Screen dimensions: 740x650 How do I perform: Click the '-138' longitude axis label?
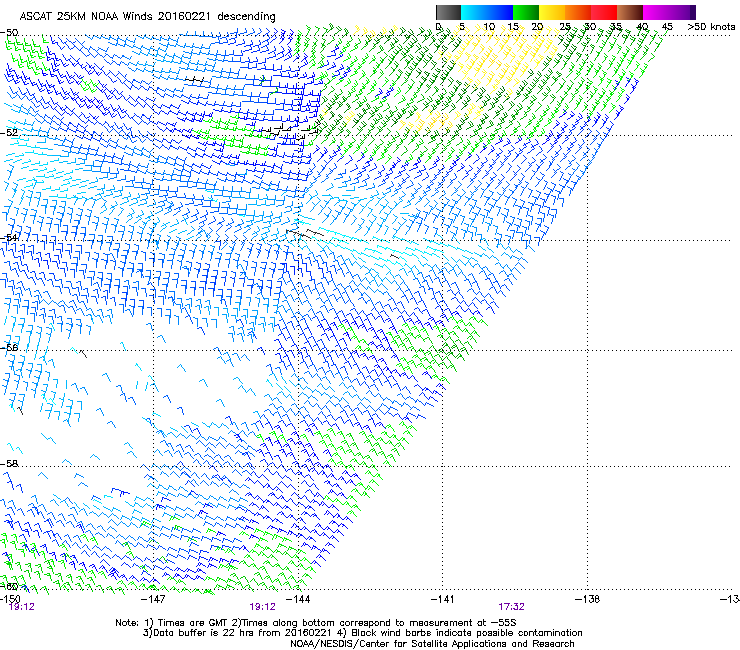(x=587, y=599)
